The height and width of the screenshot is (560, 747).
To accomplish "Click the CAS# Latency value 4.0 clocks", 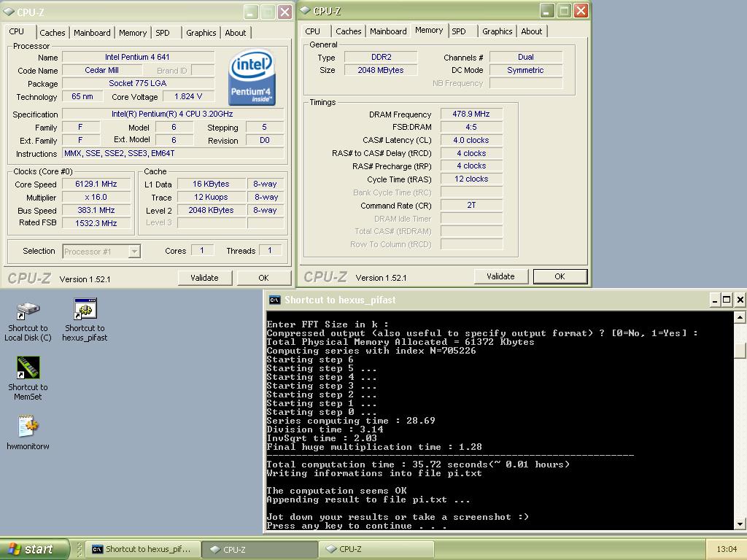I will pyautogui.click(x=471, y=141).
